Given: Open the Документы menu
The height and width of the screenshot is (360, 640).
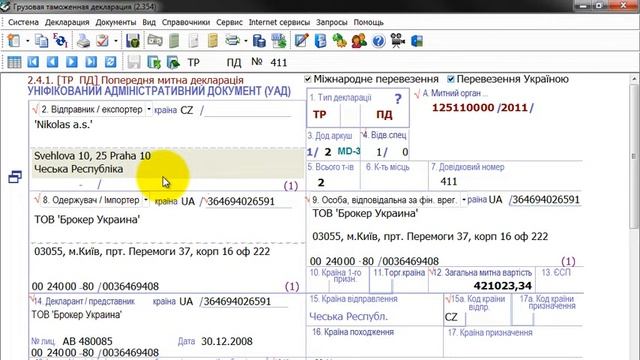Looking at the screenshot, I should point(116,22).
